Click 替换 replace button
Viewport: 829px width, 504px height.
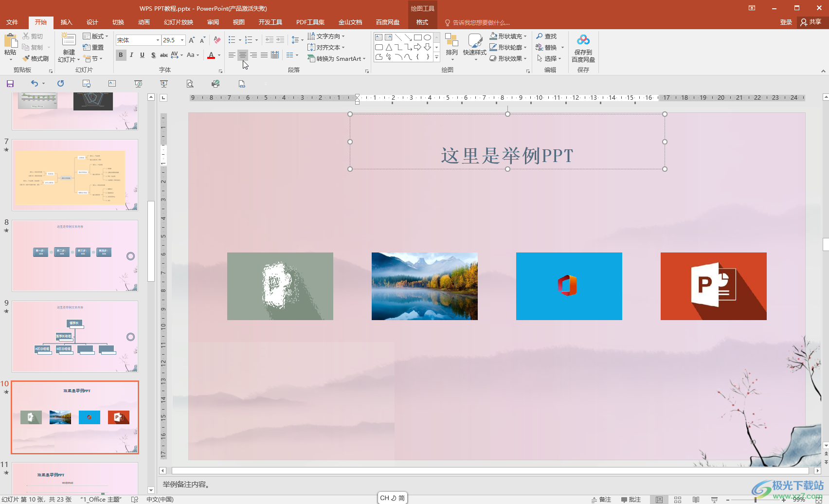(546, 47)
